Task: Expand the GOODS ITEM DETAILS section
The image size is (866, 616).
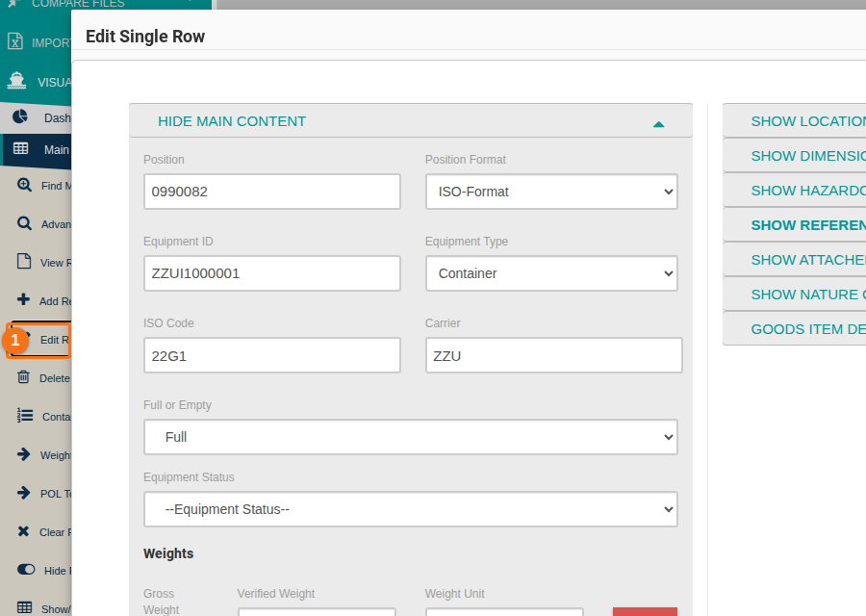Action: click(x=794, y=329)
